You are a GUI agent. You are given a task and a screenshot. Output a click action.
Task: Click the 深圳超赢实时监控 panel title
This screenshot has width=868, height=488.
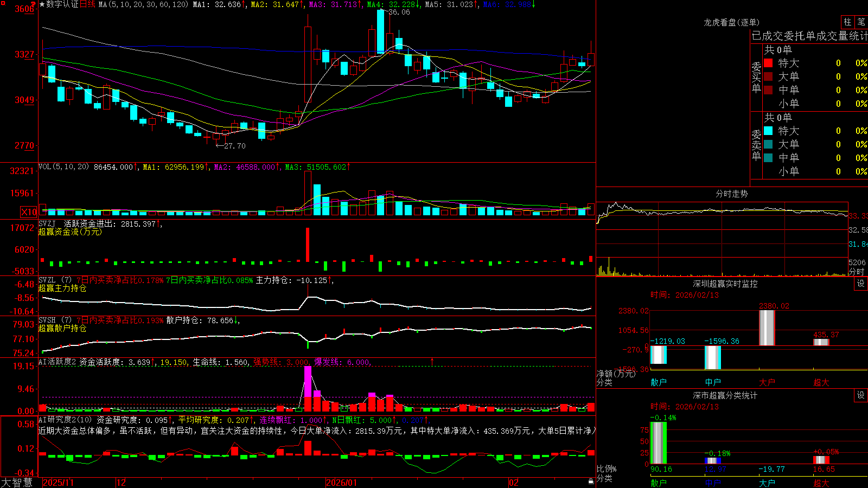pos(725,284)
